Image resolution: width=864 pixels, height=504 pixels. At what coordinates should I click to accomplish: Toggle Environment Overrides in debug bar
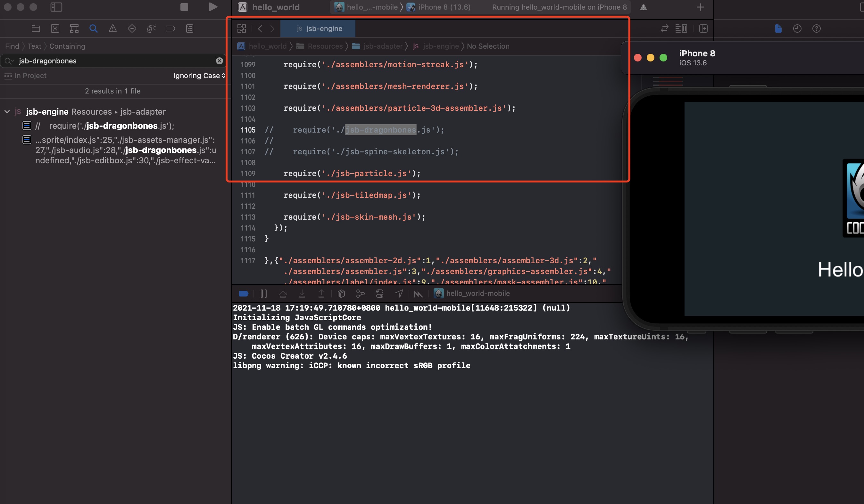[x=379, y=294]
